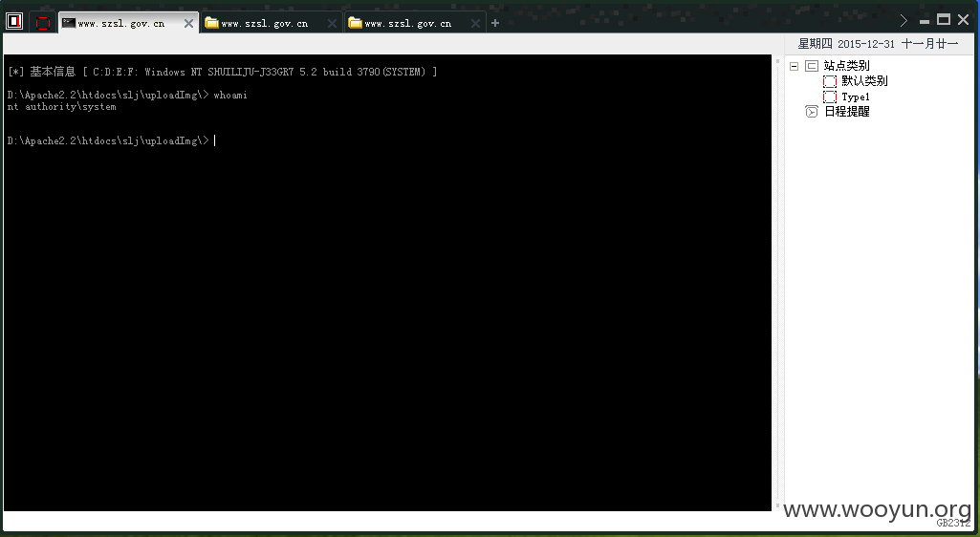Click the red icon beside Type1
The height and width of the screenshot is (537, 980).
point(829,97)
